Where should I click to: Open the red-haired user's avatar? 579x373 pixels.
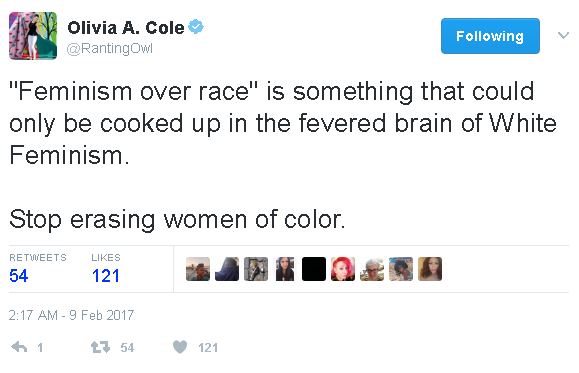pos(343,269)
